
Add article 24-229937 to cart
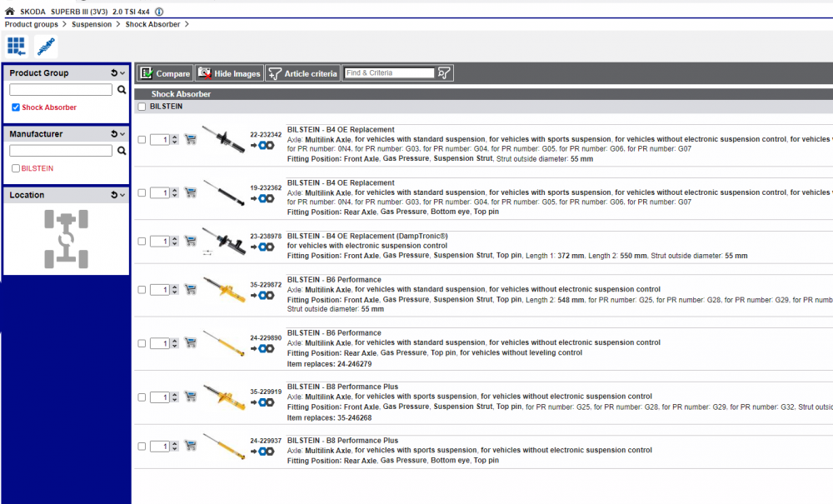point(190,447)
